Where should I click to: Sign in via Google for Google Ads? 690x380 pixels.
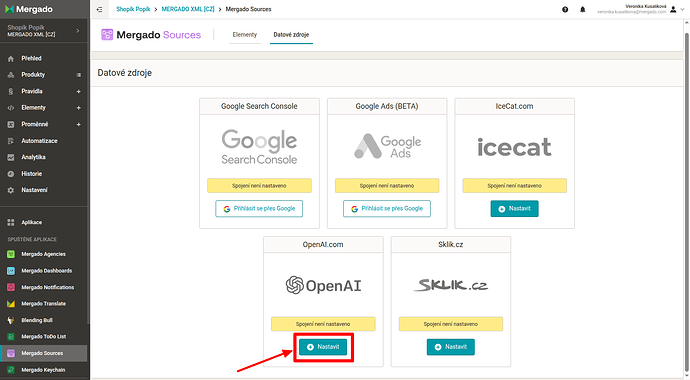tap(387, 209)
